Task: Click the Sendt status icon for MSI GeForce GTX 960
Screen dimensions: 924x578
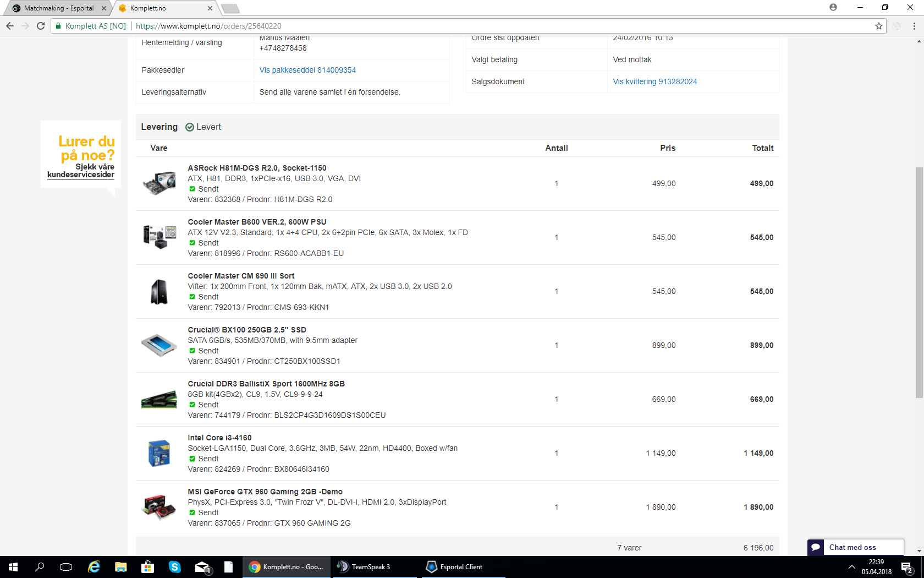Action: tap(192, 512)
